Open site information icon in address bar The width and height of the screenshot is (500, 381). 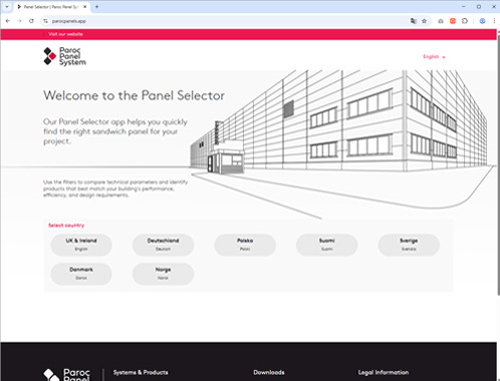(x=46, y=21)
